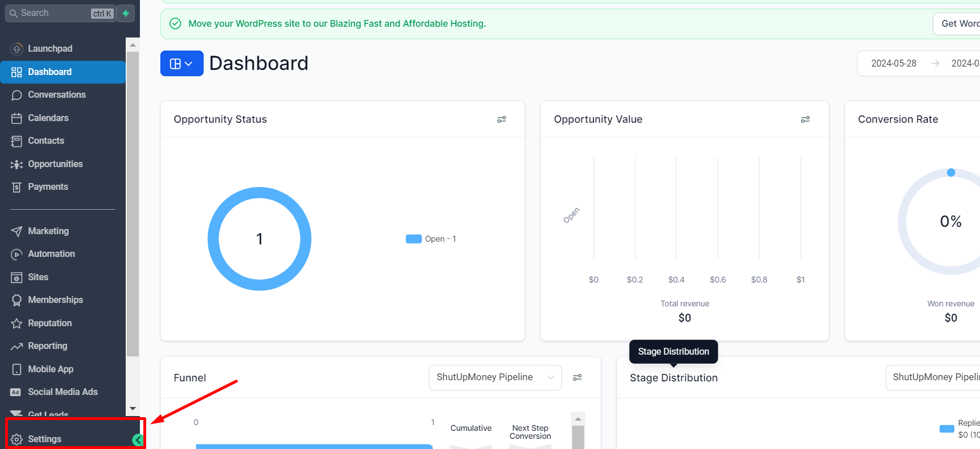980x449 pixels.
Task: Toggle the Open - 1 legend entry
Action: pyautogui.click(x=431, y=239)
